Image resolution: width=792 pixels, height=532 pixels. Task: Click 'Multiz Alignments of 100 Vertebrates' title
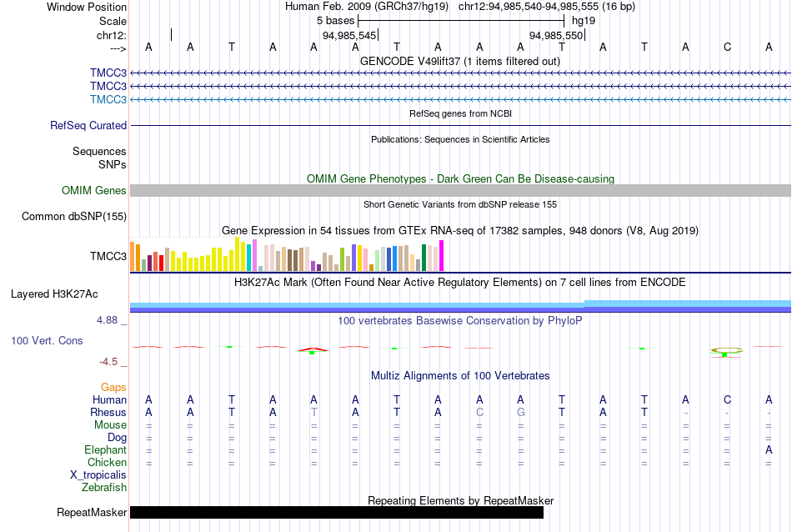pos(460,376)
